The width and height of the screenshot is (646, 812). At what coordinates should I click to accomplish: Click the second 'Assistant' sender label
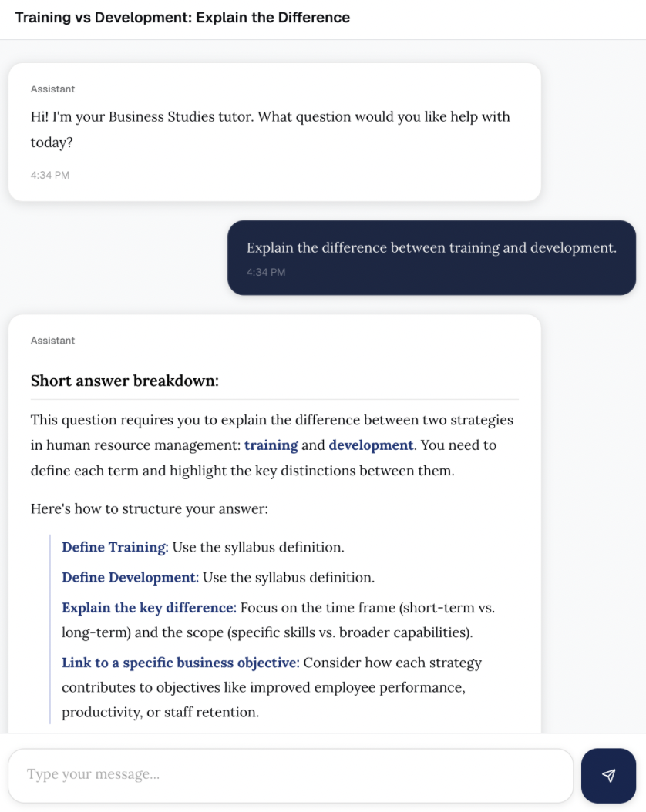53,341
